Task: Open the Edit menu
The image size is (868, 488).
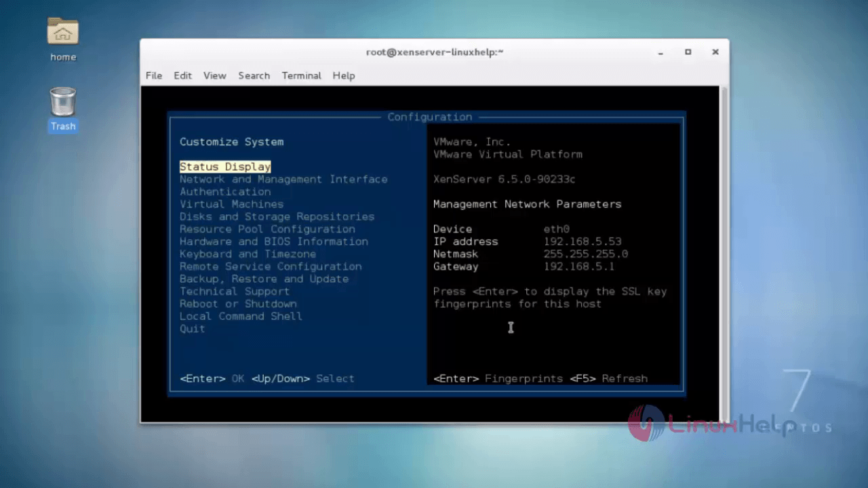Action: click(183, 75)
